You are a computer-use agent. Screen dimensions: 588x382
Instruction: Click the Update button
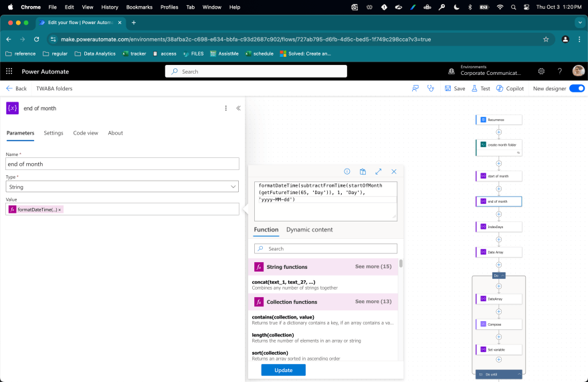pyautogui.click(x=283, y=370)
